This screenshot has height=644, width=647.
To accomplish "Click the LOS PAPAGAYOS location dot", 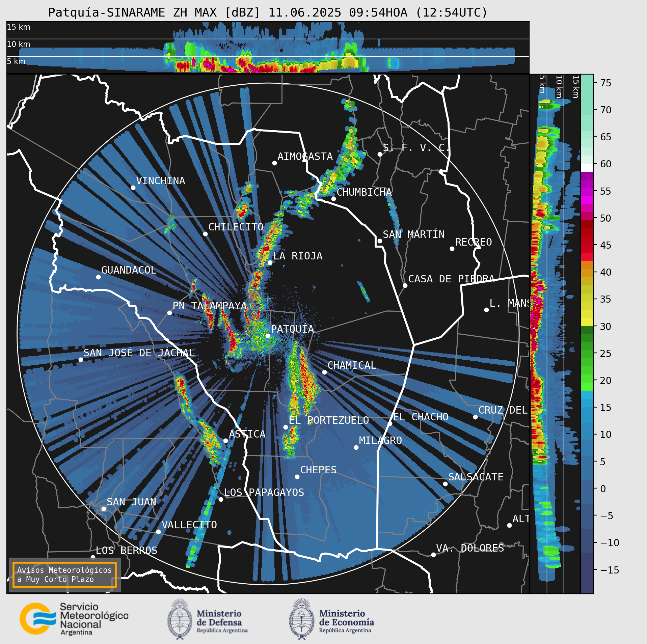I will [x=221, y=499].
